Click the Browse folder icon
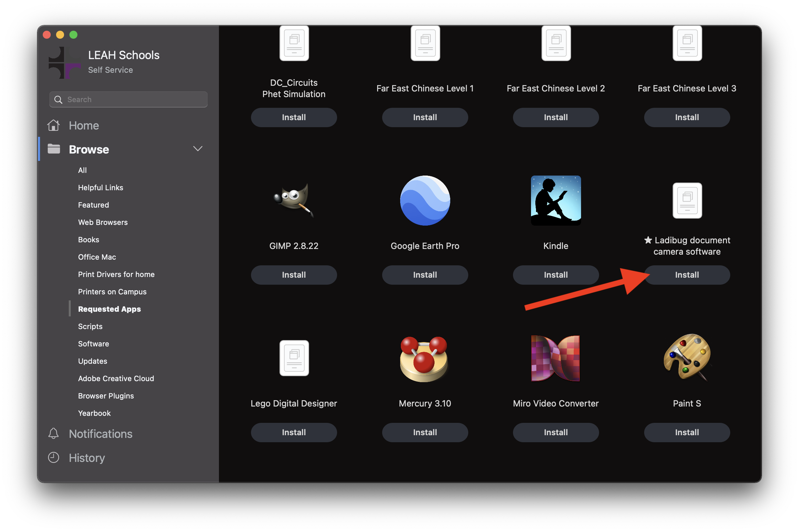The image size is (799, 532). tap(54, 149)
